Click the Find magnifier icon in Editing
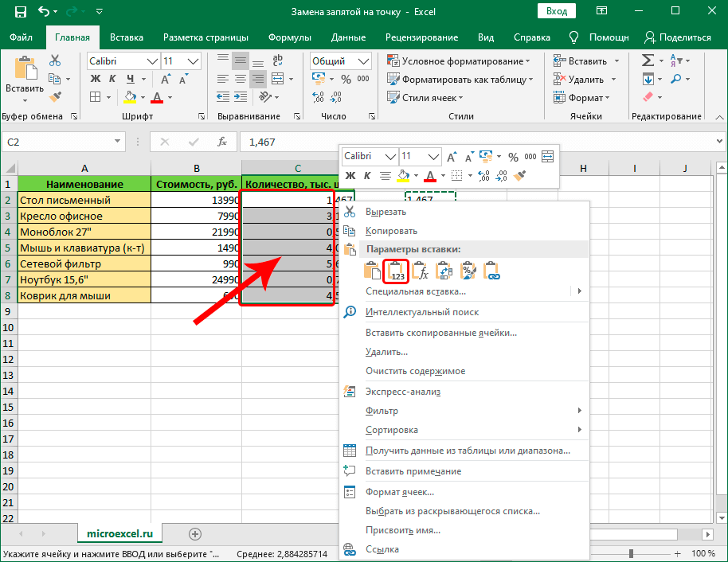Viewport: 728px width, 562px height. coord(676,80)
